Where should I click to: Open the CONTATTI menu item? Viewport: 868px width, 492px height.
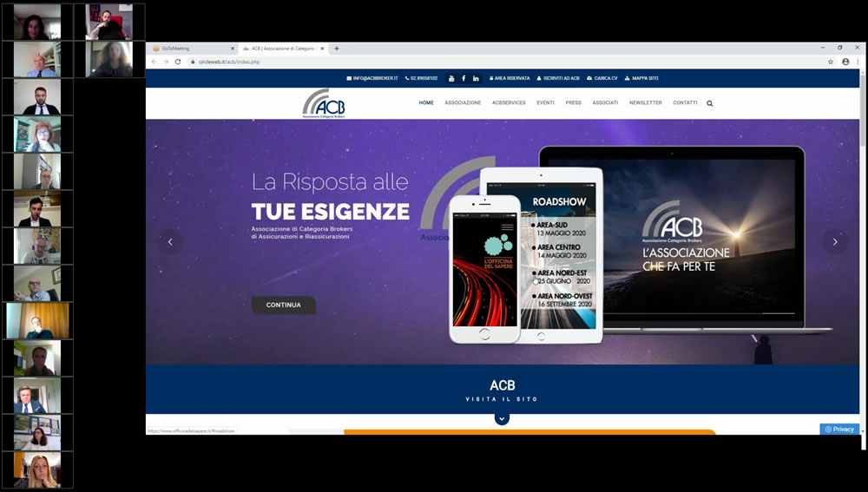click(x=685, y=103)
